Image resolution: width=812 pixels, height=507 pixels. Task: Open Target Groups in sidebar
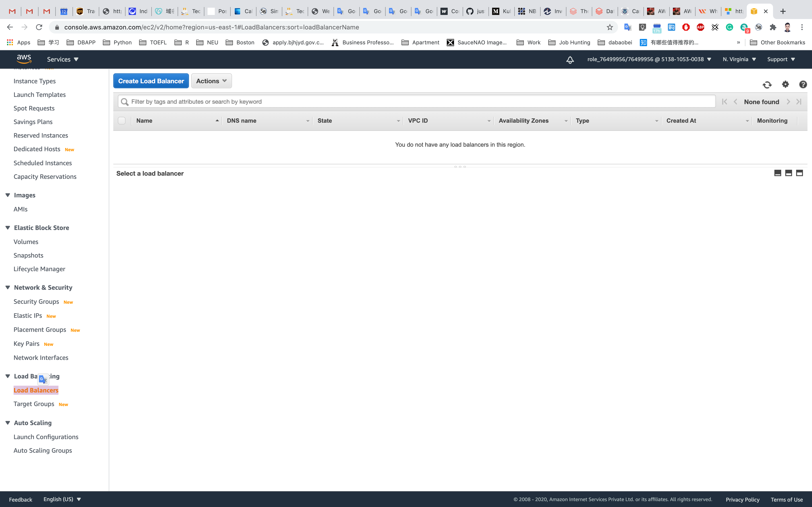pyautogui.click(x=34, y=404)
